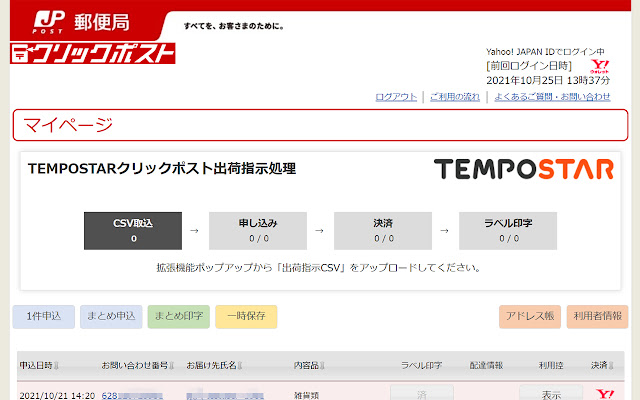
Task: Click the Yahoo! Y! icon near login info
Action: pyautogui.click(x=600, y=66)
